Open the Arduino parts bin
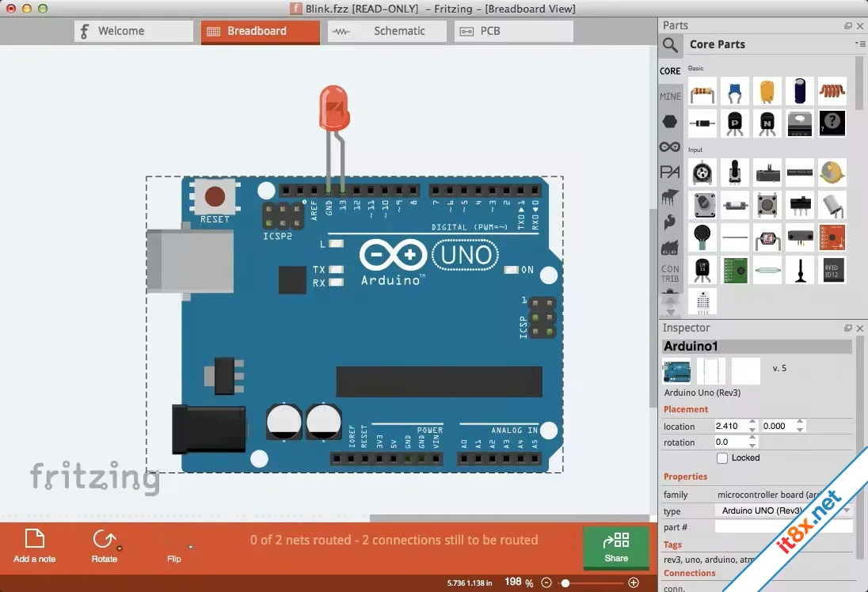 (670, 146)
